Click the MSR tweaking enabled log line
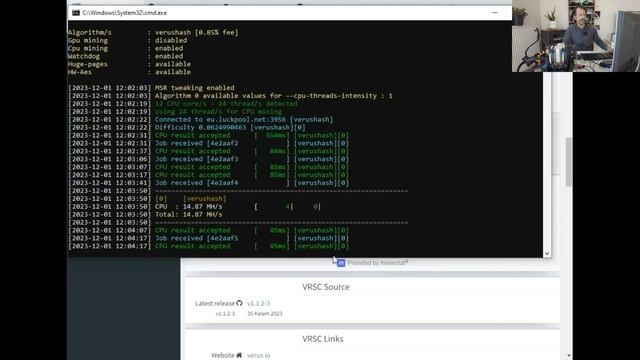 click(x=151, y=88)
